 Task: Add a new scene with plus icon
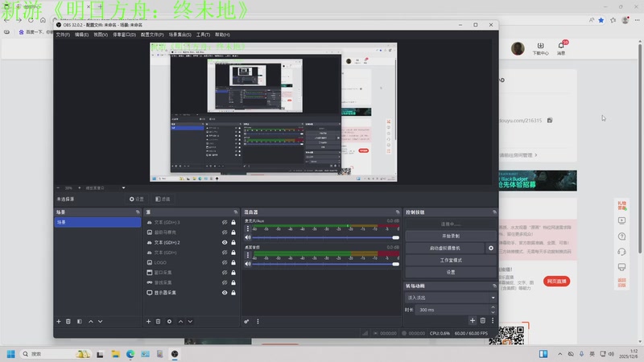point(59,321)
